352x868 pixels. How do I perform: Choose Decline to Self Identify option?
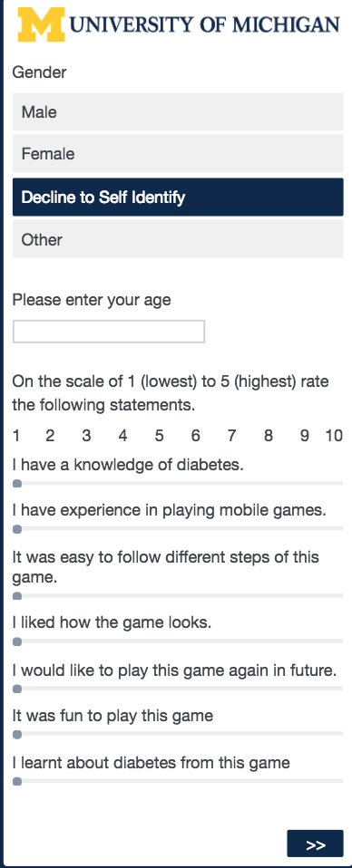pyautogui.click(x=178, y=198)
